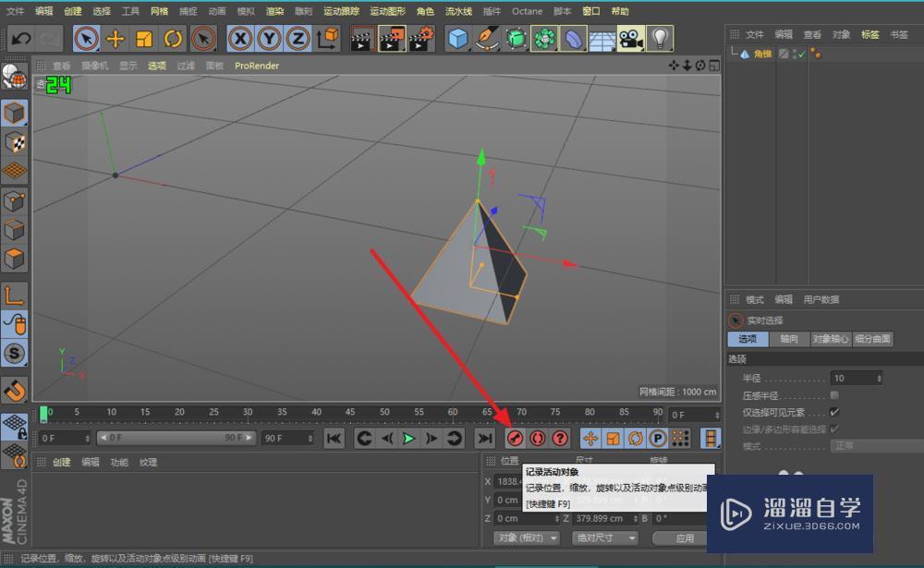Viewport: 924px width, 568px height.
Task: Select 角锥 object in object manager
Action: click(762, 54)
